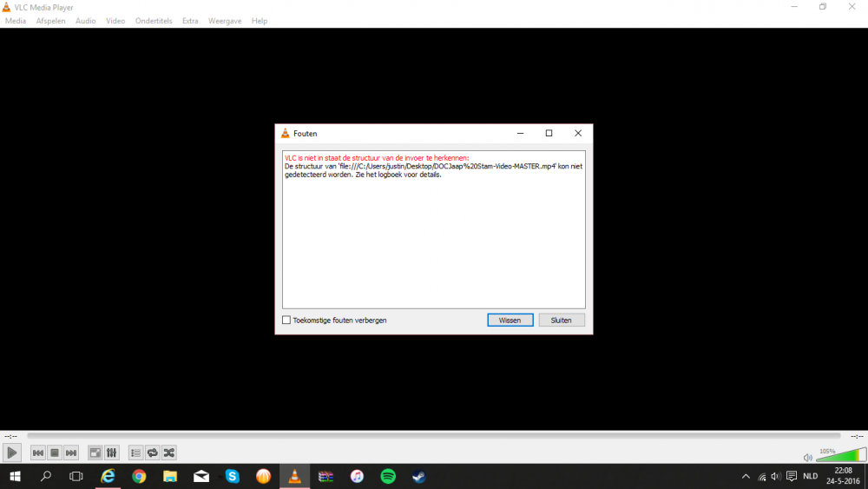The image size is (868, 489).
Task: Click the playback seek bar
Action: 433,436
